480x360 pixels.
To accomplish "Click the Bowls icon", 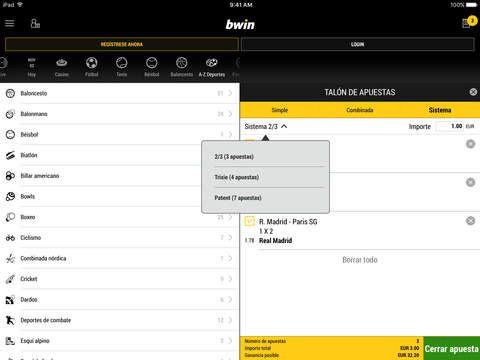I will pyautogui.click(x=10, y=196).
